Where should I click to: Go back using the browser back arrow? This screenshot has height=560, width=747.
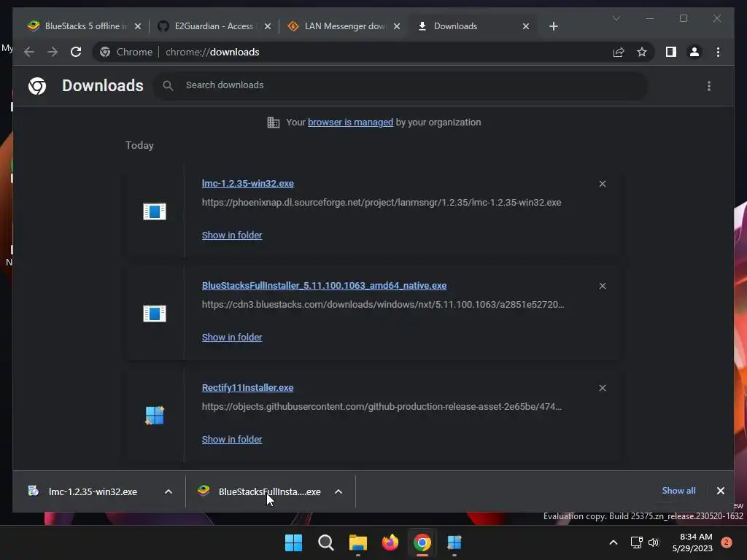(29, 52)
